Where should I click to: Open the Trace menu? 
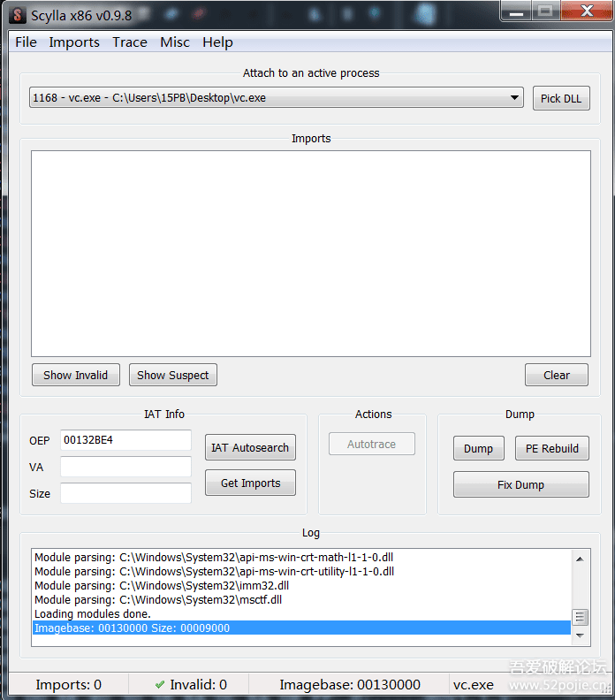(129, 42)
